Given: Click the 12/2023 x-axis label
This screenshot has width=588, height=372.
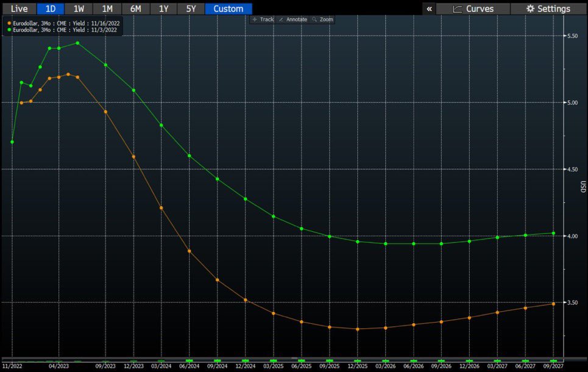Looking at the screenshot, I should click(x=133, y=366).
